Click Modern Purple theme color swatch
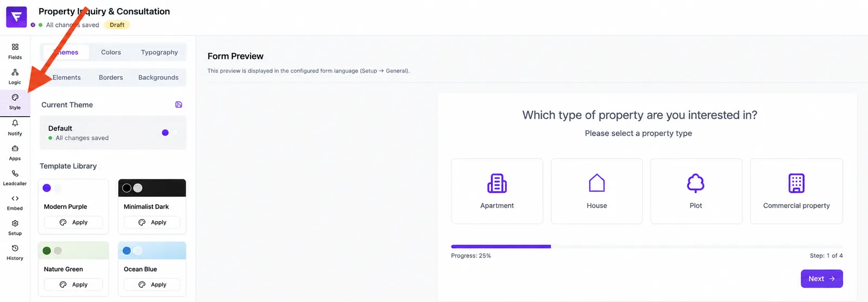The height and width of the screenshot is (302, 868). tap(47, 188)
